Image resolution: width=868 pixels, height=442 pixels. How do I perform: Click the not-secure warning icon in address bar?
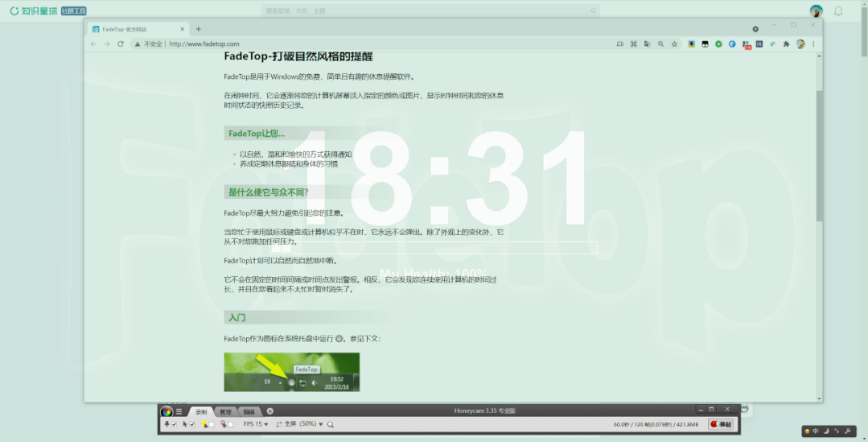click(x=138, y=43)
